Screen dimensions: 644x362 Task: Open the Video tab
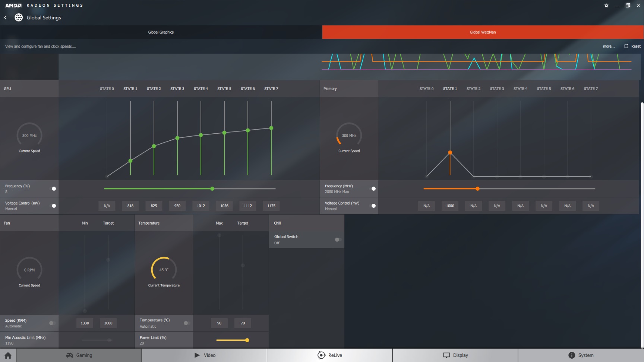[x=205, y=355]
